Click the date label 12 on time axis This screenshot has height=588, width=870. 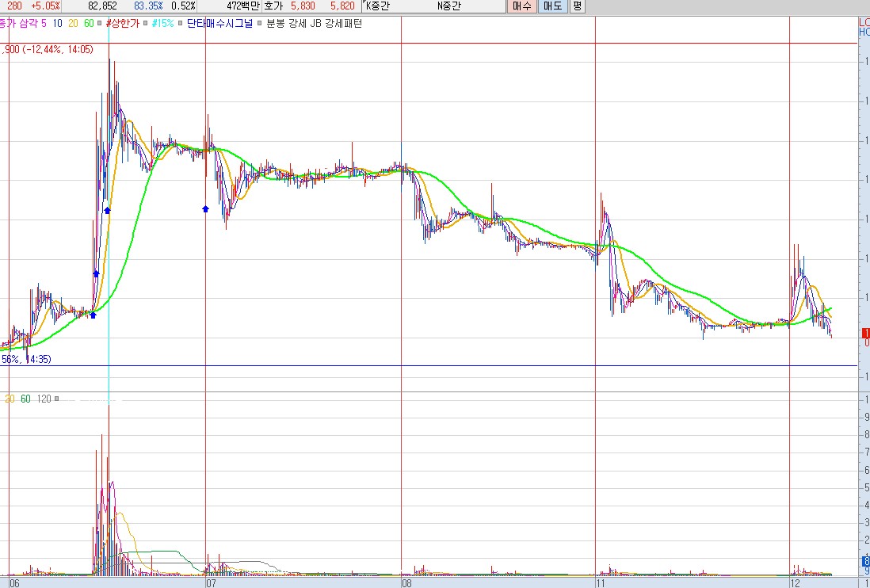tap(795, 583)
